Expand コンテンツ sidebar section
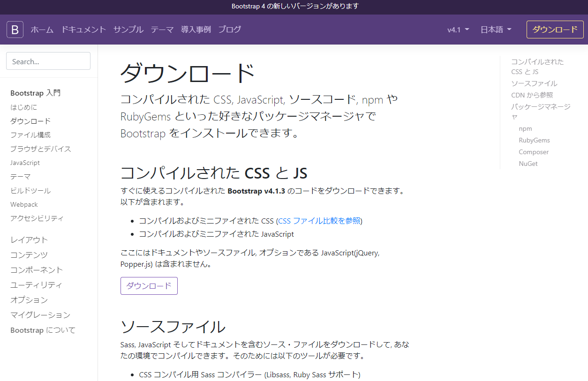Image resolution: width=588 pixels, height=381 pixels. point(29,255)
